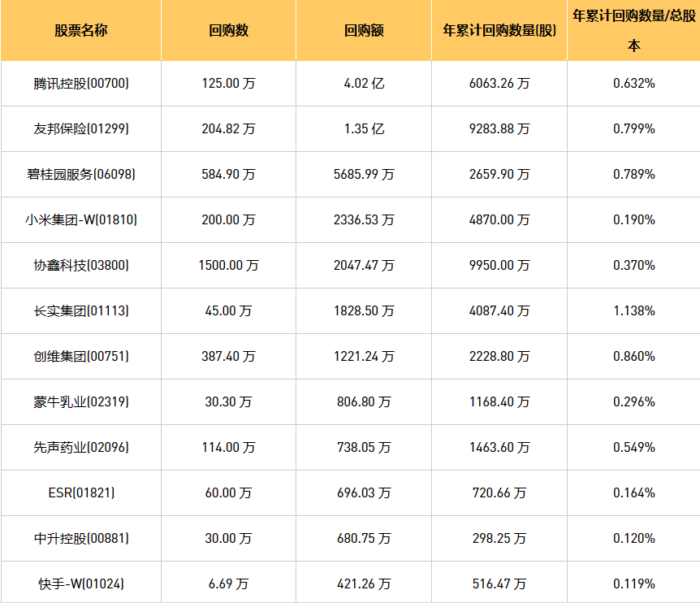Click the 720.66 万 cumulative value
Screen dimensions: 700x603
pos(499,493)
